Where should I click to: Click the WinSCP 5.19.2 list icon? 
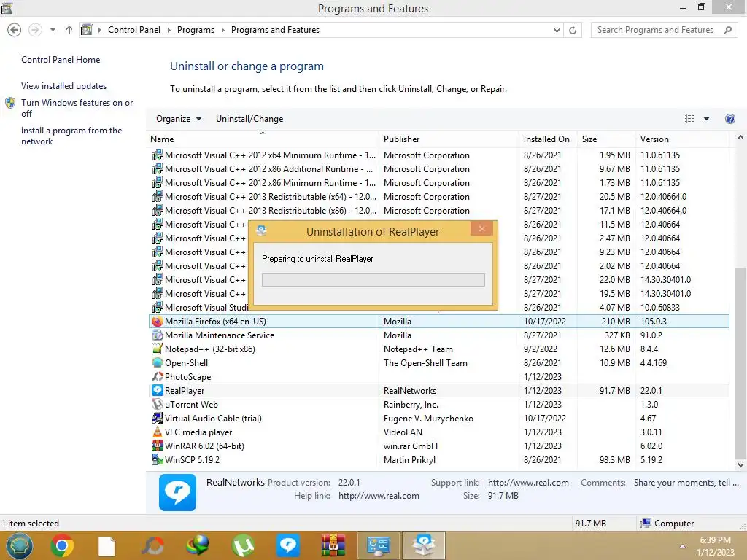(157, 459)
